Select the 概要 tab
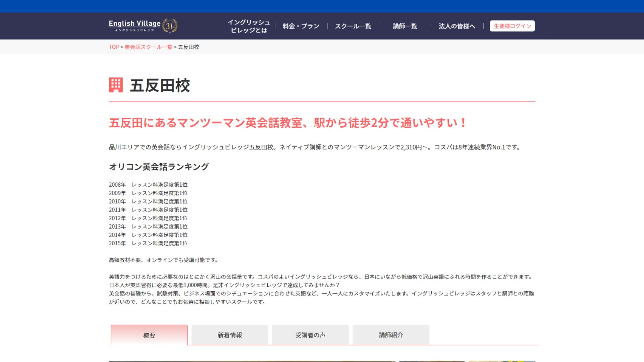 click(149, 335)
